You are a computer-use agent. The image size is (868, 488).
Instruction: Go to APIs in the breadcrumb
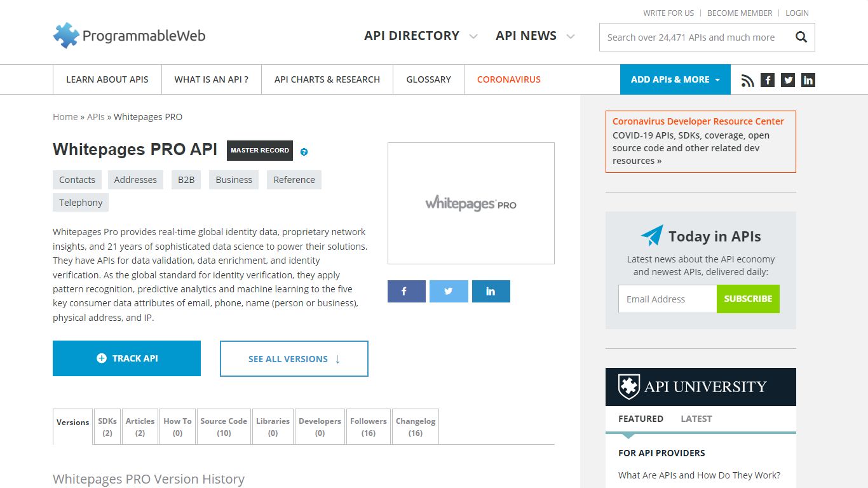(x=96, y=117)
